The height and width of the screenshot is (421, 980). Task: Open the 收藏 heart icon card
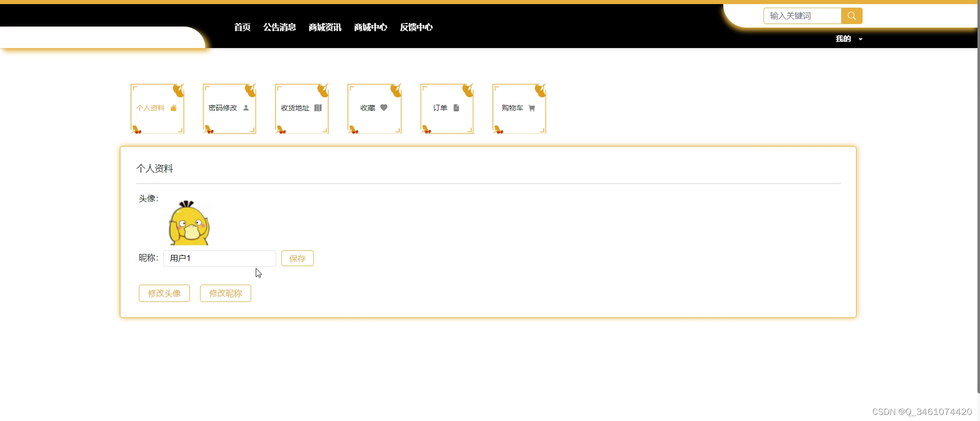375,108
